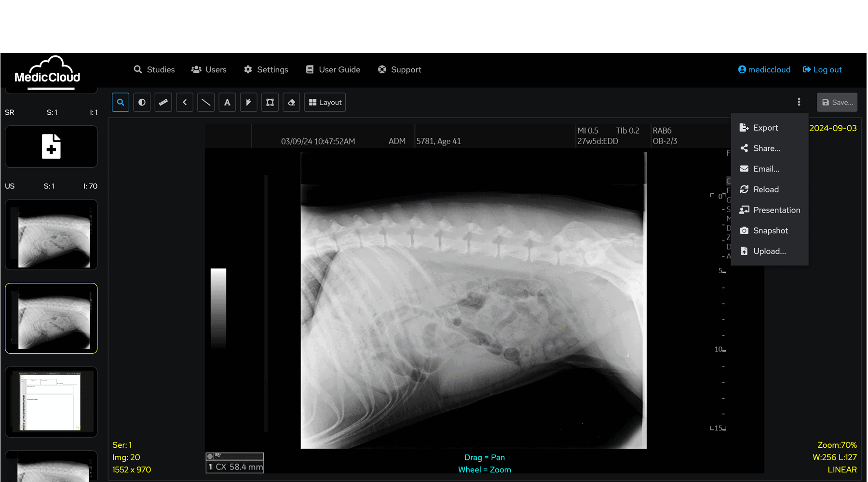
Task: Open the first US series radiograph thumbnail
Action: pyautogui.click(x=51, y=235)
